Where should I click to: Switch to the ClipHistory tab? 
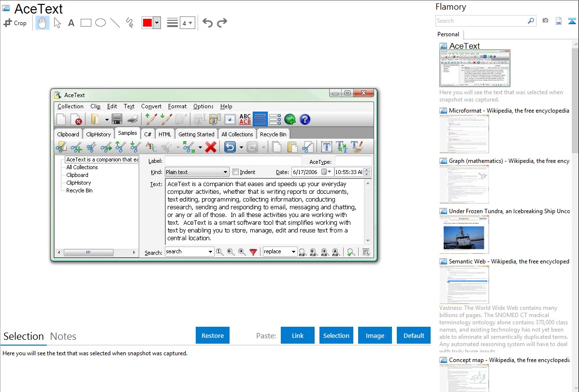click(x=98, y=134)
